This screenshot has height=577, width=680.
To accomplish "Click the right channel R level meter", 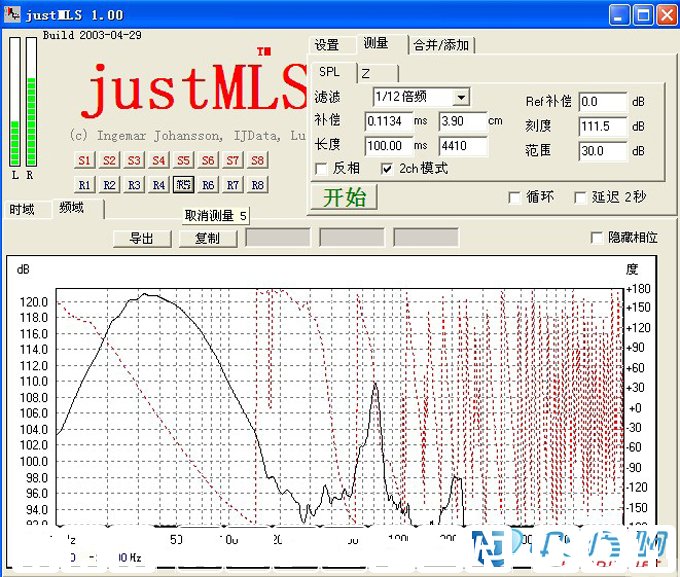I will click(31, 102).
